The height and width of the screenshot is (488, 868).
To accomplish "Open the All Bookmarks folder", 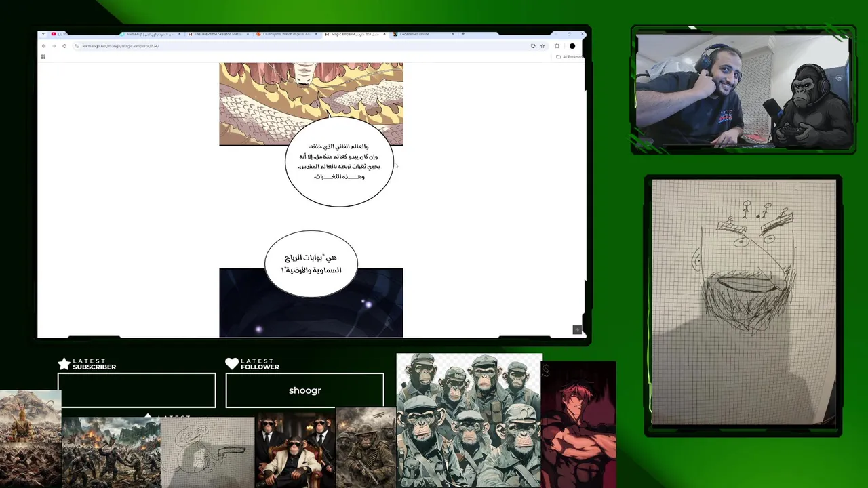I will pyautogui.click(x=569, y=56).
